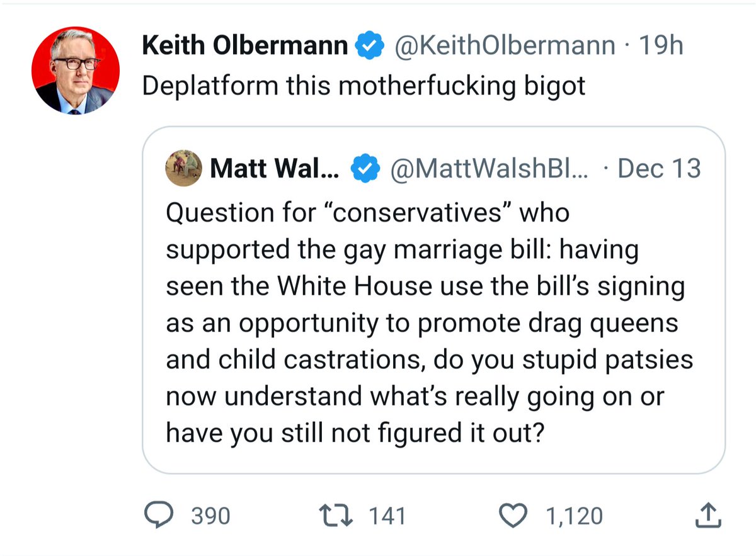Open Keith Olbermann's profile picture
Viewport: 756px width, 556px height.
pyautogui.click(x=76, y=71)
